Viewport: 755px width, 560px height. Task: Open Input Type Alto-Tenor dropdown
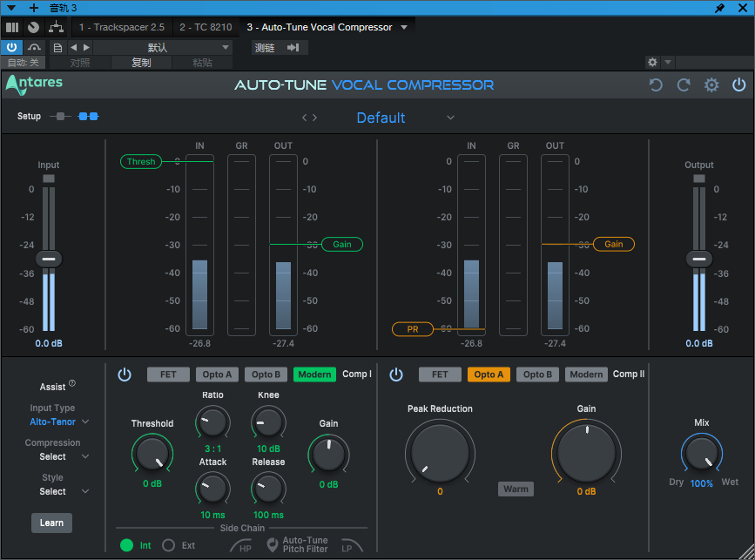59,422
